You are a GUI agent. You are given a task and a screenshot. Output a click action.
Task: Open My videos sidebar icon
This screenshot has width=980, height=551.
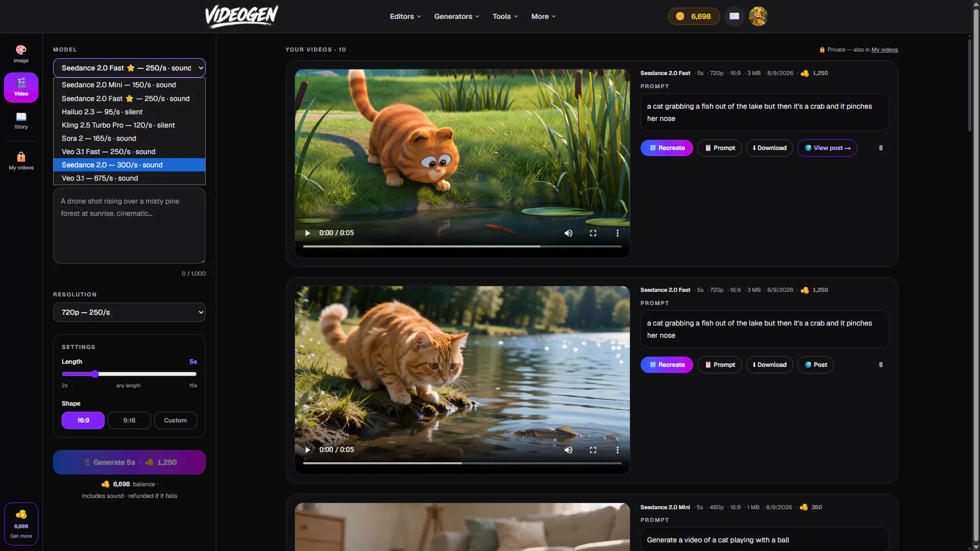(21, 161)
